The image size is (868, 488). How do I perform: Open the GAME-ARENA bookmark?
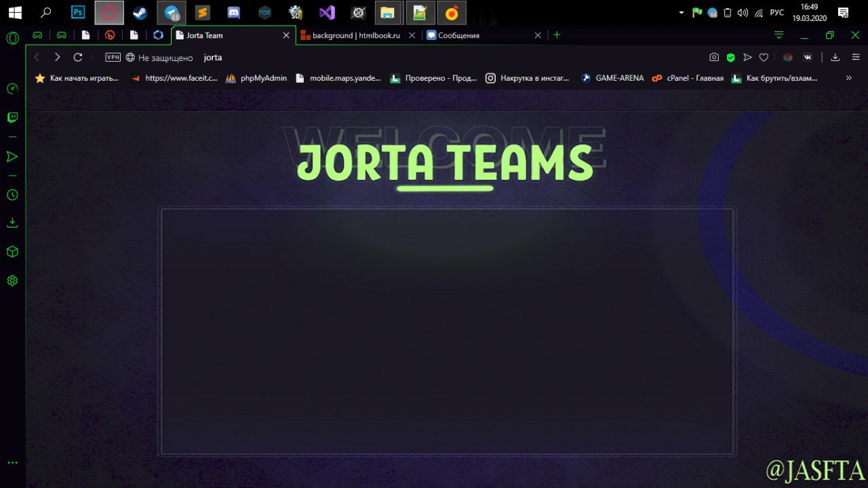pos(612,78)
